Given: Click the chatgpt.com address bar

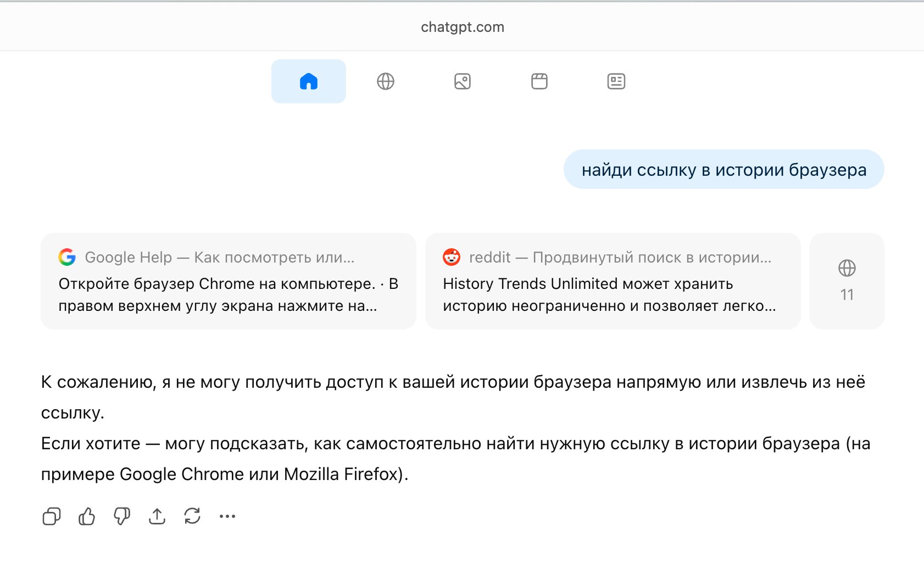Looking at the screenshot, I should tap(462, 27).
